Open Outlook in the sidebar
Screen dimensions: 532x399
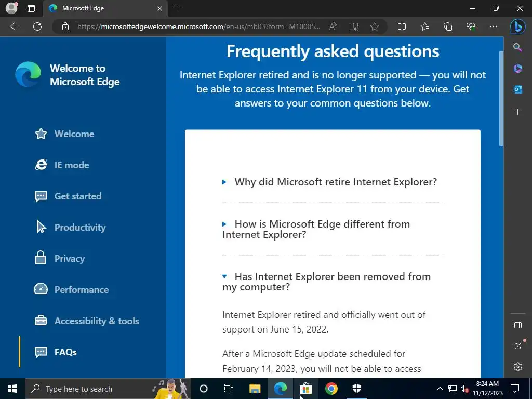(517, 89)
